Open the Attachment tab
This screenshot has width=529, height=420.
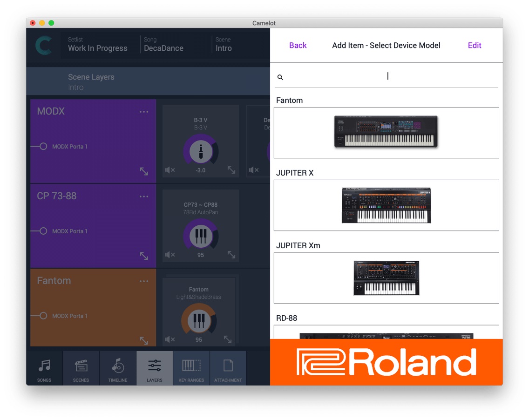point(228,368)
